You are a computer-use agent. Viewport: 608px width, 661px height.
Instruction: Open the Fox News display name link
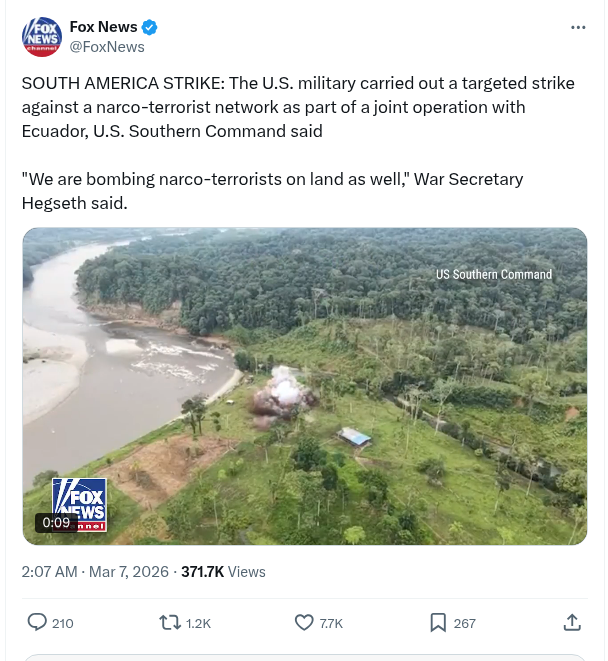pyautogui.click(x=103, y=27)
